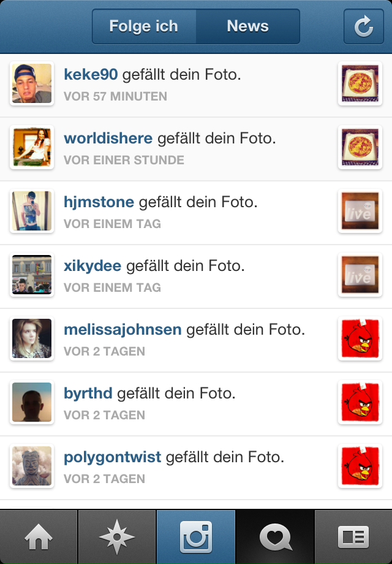The width and height of the screenshot is (392, 564).
Task: Open the profile card icon
Action: pos(353,536)
